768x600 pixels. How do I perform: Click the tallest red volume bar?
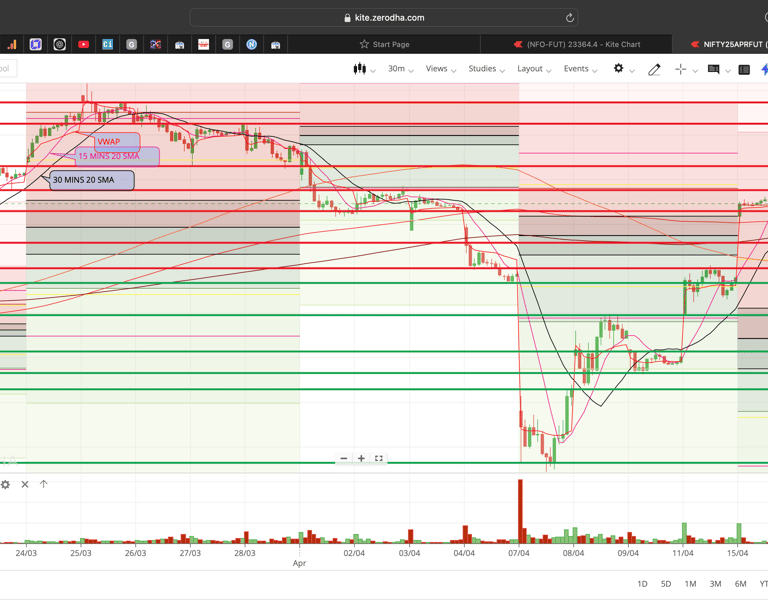(520, 511)
